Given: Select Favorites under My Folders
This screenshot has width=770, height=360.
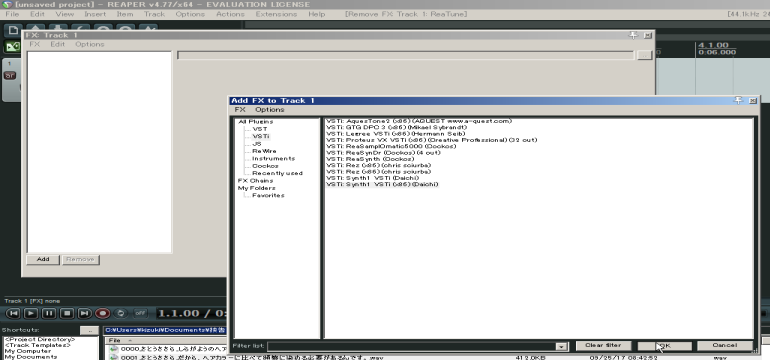Looking at the screenshot, I should pyautogui.click(x=268, y=195).
